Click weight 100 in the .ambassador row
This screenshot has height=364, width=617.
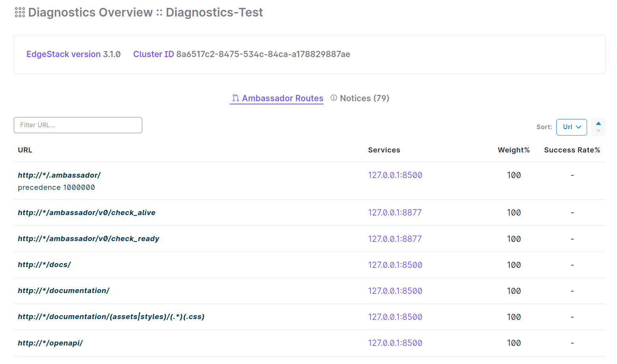point(514,175)
